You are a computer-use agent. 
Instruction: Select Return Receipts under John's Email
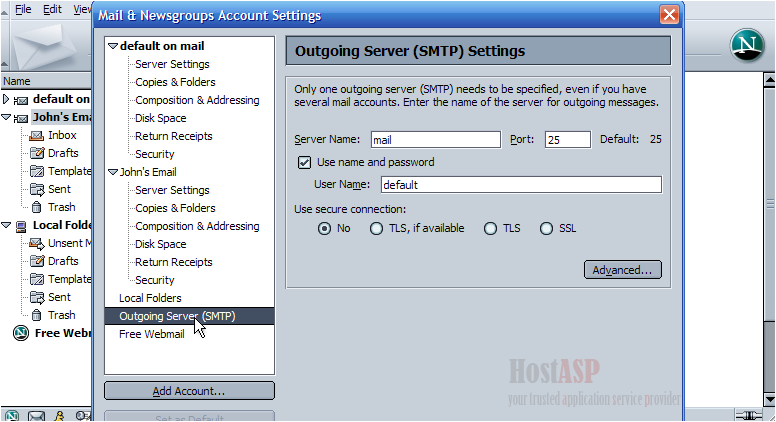(174, 262)
